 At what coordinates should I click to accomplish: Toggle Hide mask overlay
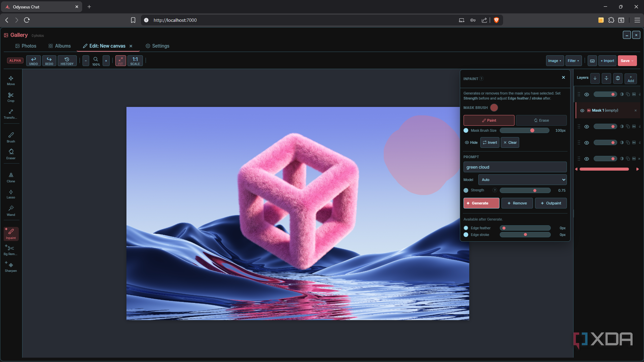tap(471, 142)
